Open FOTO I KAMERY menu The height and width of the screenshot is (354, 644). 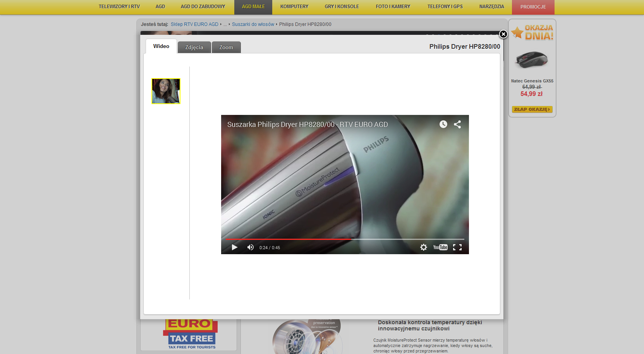pos(393,7)
